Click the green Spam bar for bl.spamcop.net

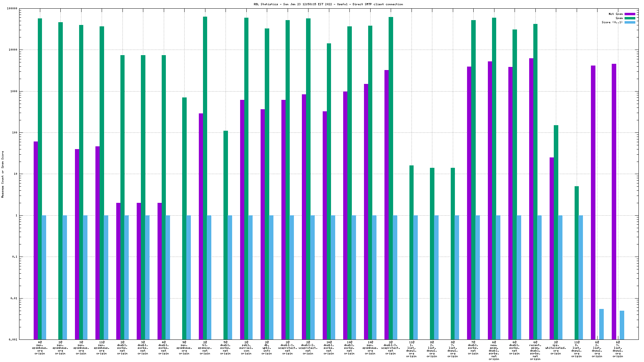tap(205, 173)
